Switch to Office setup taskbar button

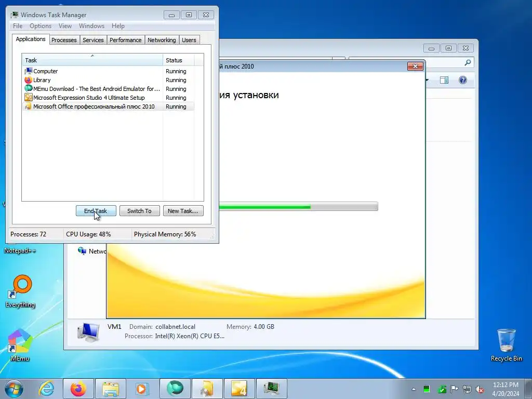click(x=207, y=389)
